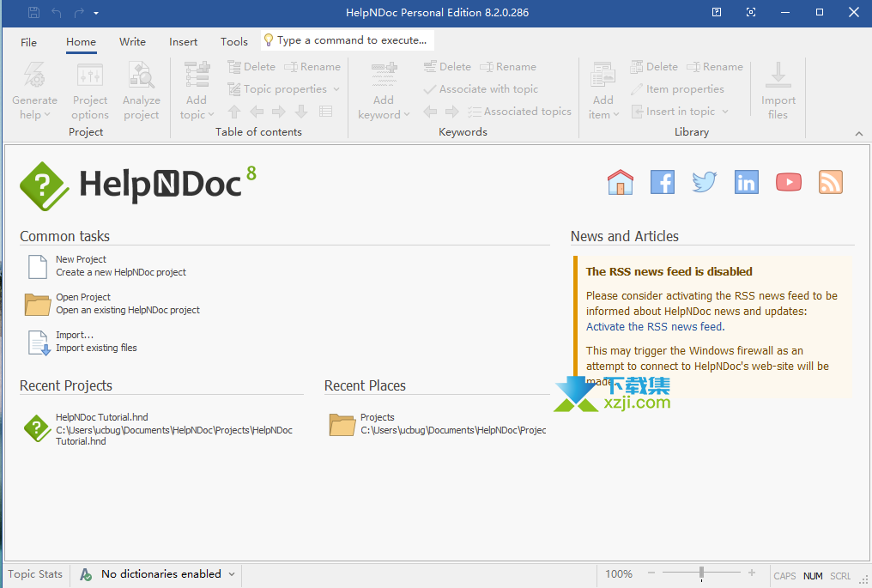
Task: Click the zoom in plus button
Action: tap(752, 573)
